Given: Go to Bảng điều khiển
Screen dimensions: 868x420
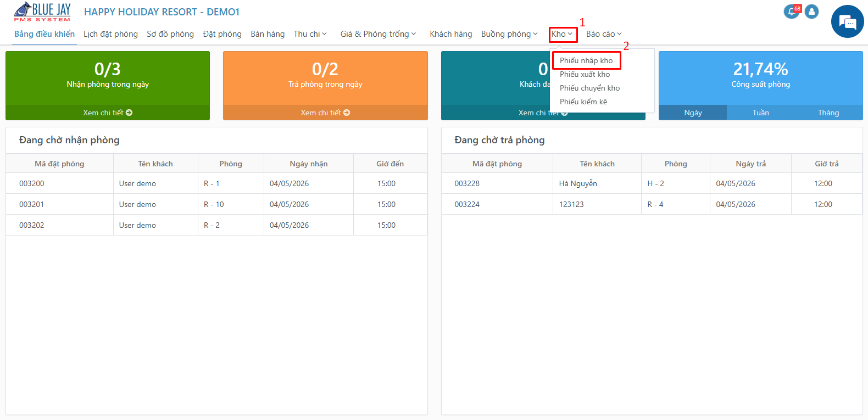Looking at the screenshot, I should click(x=44, y=34).
